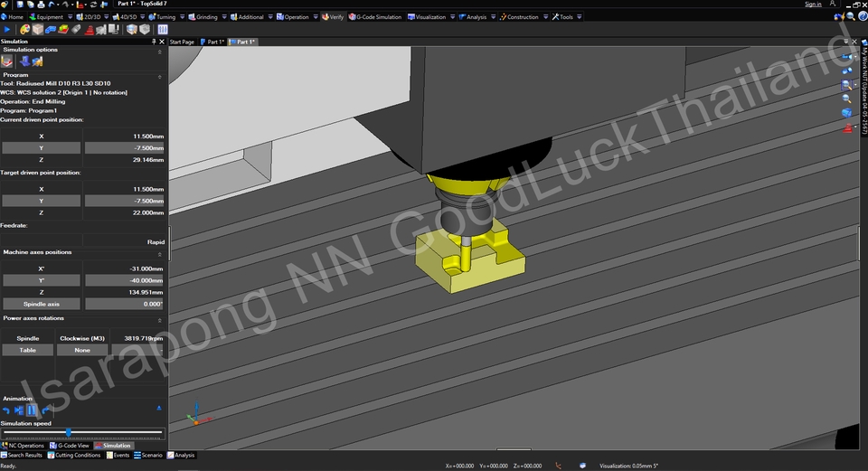Click the blue play arrow in toolbar

coord(6,29)
